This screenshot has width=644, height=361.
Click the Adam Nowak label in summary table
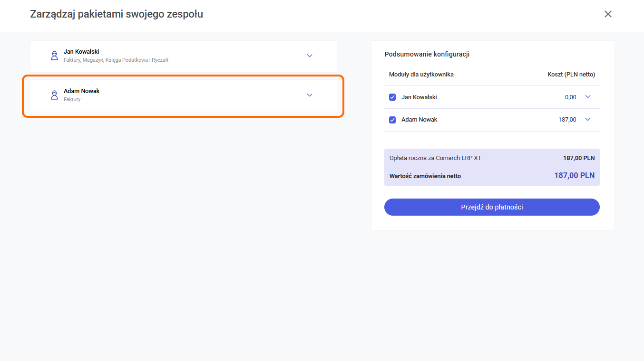(x=419, y=120)
